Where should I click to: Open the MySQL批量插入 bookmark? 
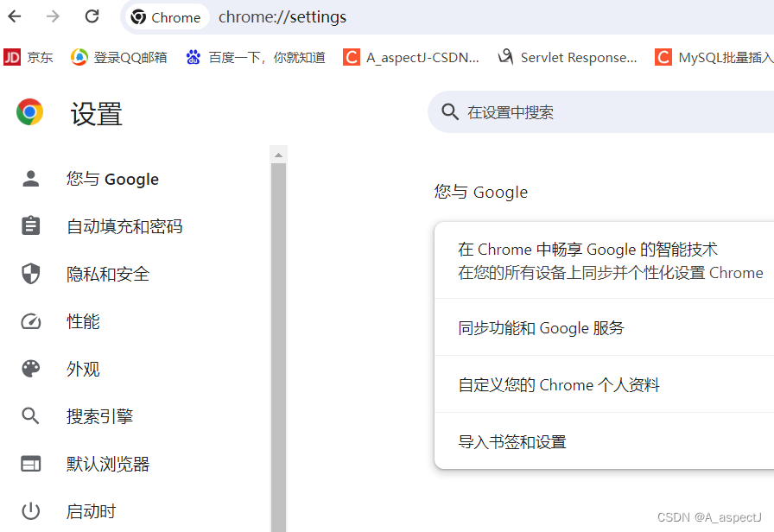pyautogui.click(x=714, y=58)
